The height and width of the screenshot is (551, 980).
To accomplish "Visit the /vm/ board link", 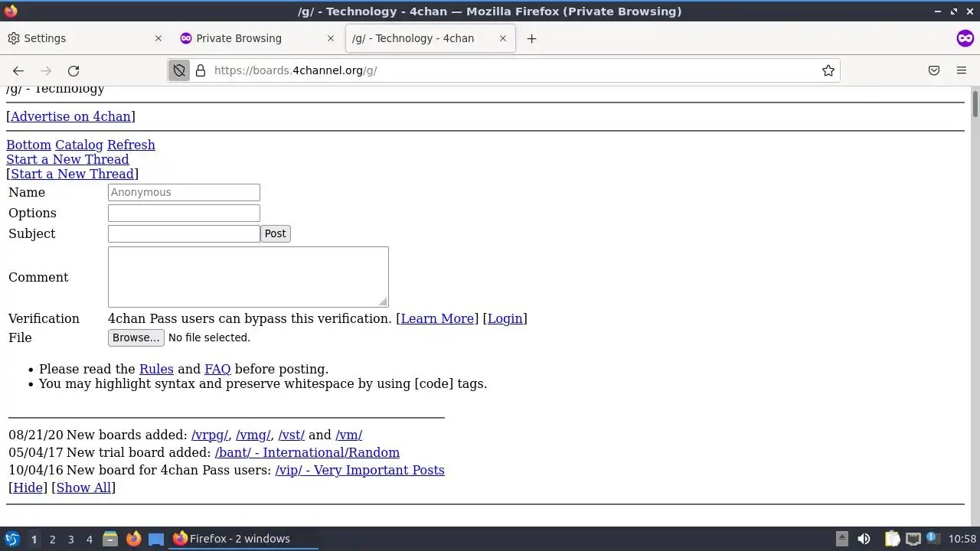I will pyautogui.click(x=348, y=435).
